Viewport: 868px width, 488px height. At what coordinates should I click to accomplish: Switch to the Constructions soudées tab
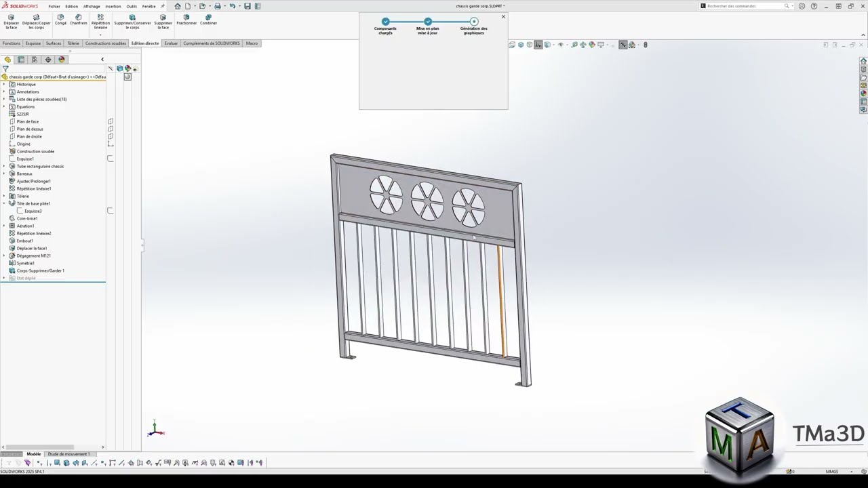[105, 43]
